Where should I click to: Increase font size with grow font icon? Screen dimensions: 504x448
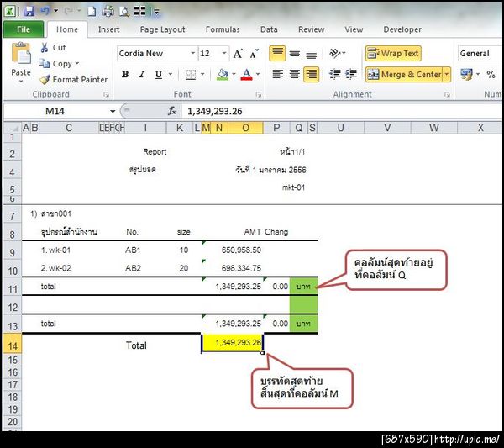(x=239, y=54)
